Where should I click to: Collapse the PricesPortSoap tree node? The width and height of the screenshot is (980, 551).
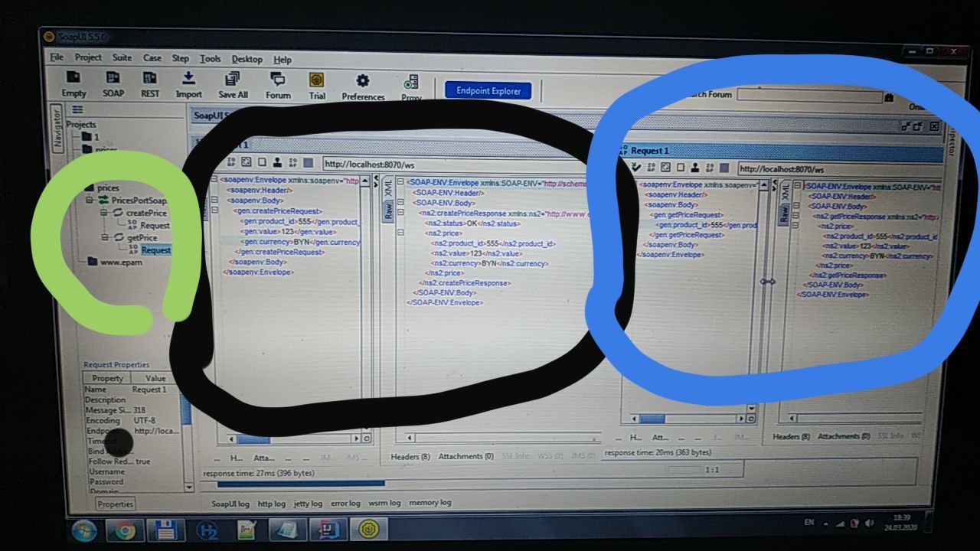90,201
